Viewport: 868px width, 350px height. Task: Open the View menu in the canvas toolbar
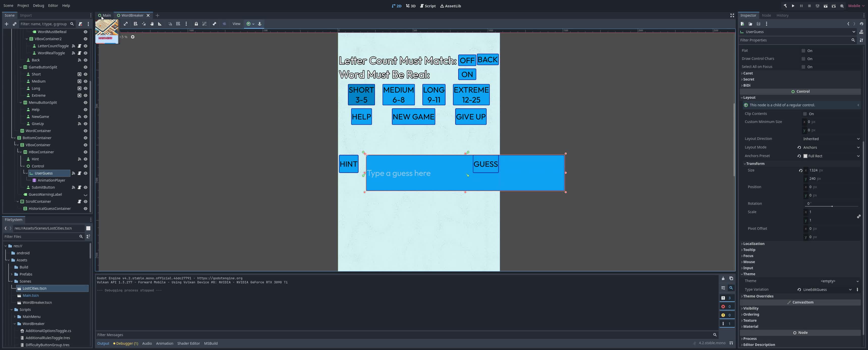236,23
